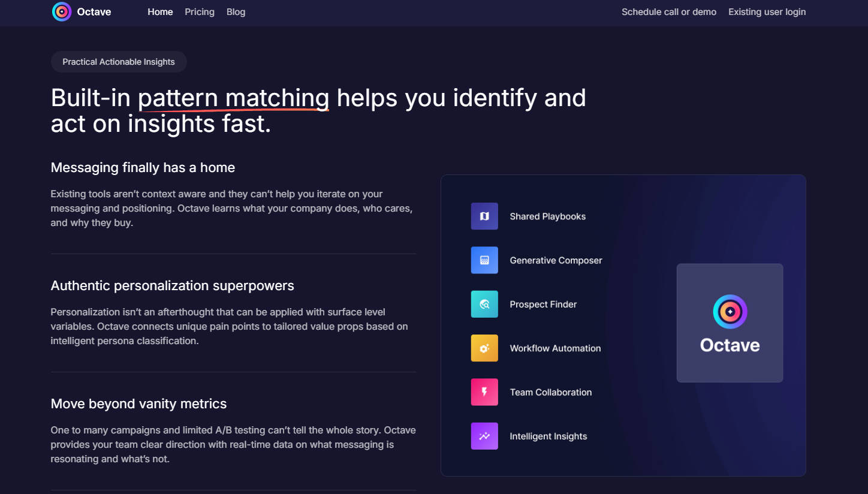Click the Octave logo icon in header

point(62,12)
